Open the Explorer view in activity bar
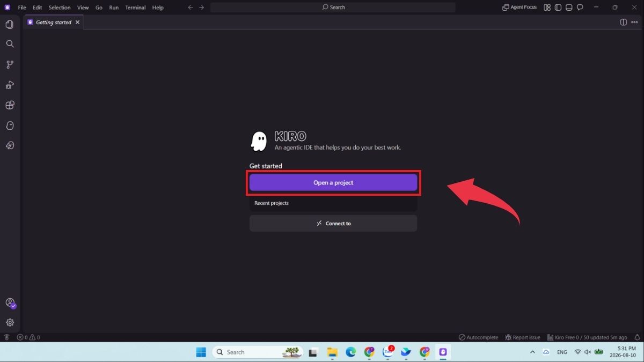The width and height of the screenshot is (644, 362). [x=10, y=24]
